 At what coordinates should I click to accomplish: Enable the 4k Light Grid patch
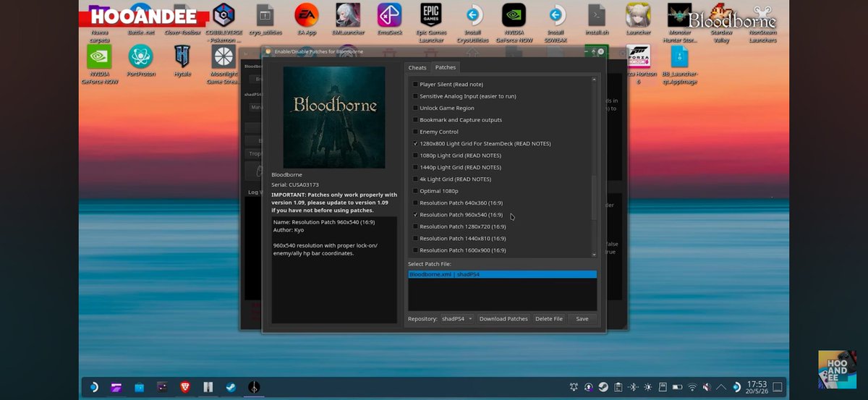pos(415,179)
